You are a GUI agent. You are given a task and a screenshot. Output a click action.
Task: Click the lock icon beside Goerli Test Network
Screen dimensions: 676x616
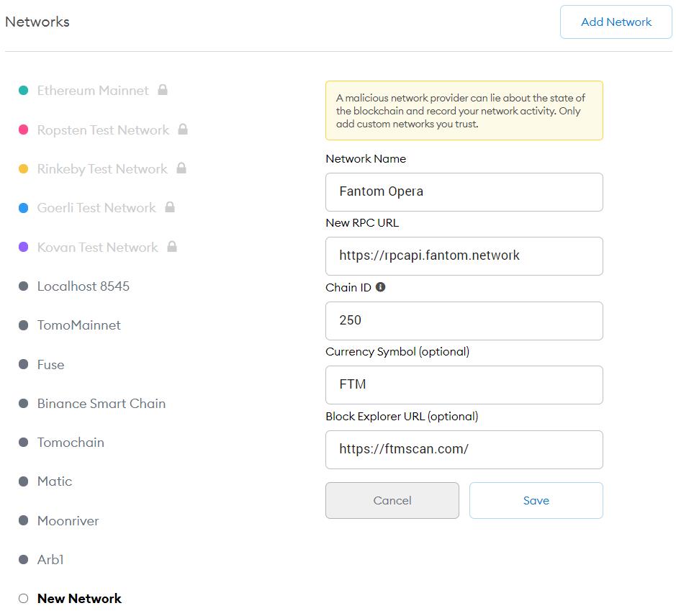(x=170, y=207)
